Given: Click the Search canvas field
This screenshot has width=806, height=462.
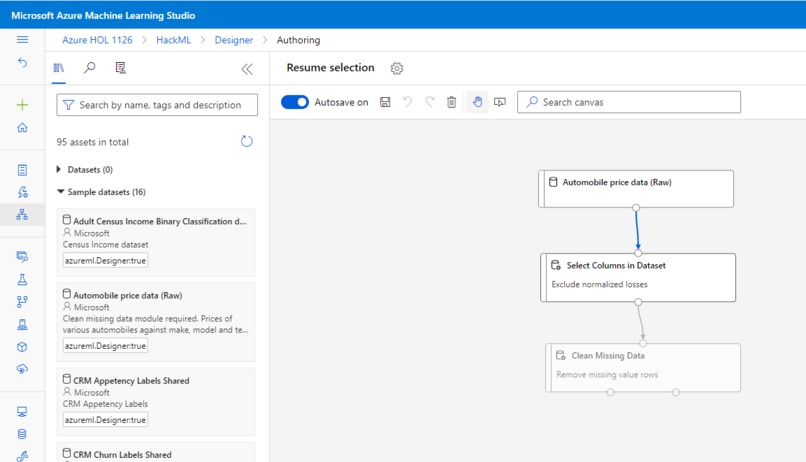Looking at the screenshot, I should pyautogui.click(x=629, y=102).
